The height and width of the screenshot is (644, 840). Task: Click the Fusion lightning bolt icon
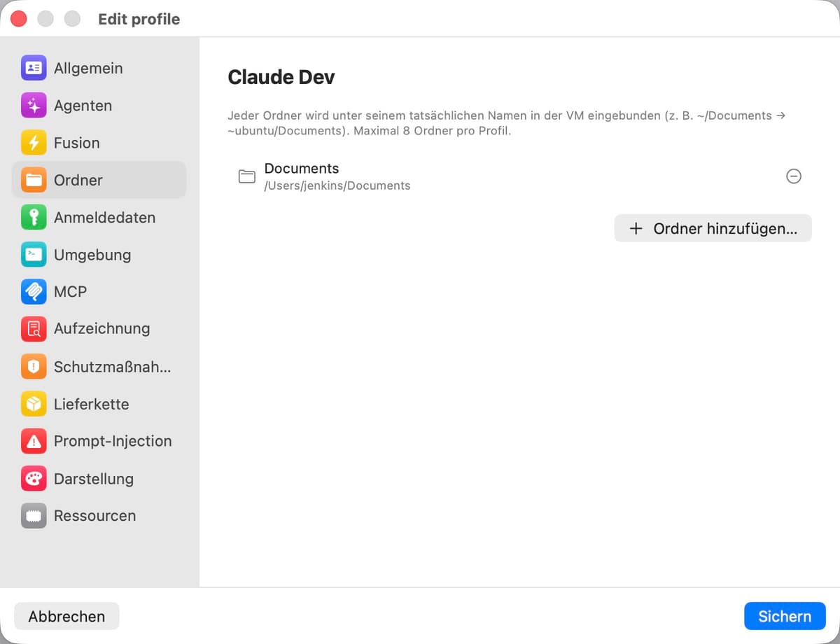pos(34,143)
